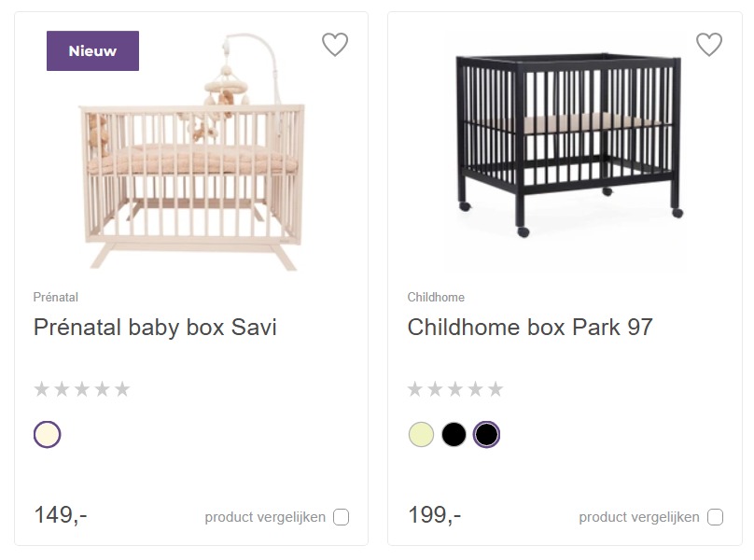754x560 pixels.
Task: Select purple-ringed black swatch on Park 97
Action: pos(486,434)
